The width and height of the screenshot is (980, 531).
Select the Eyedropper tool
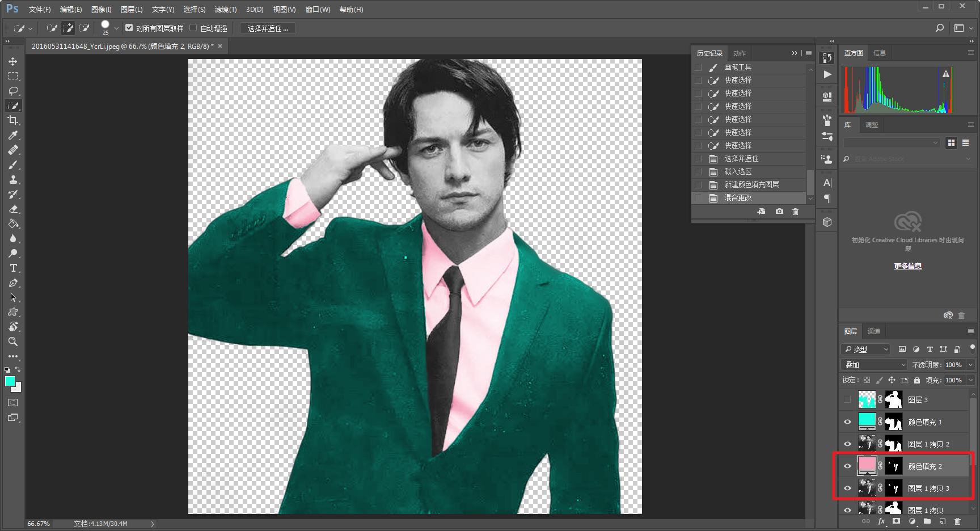pyautogui.click(x=12, y=135)
